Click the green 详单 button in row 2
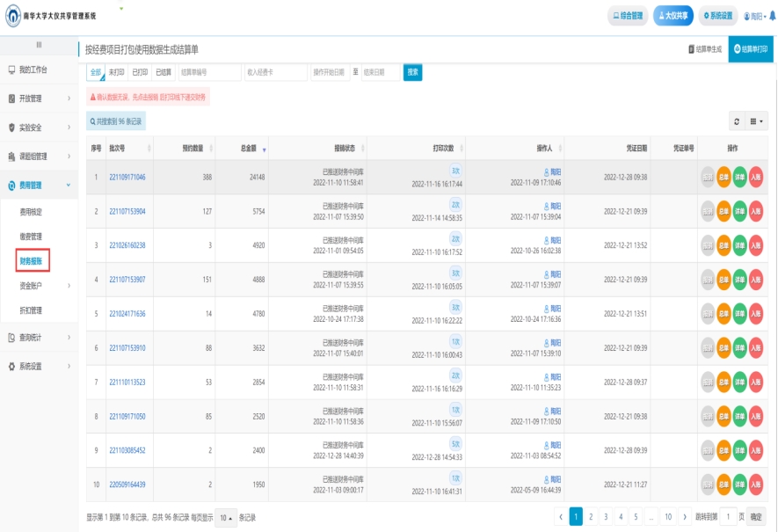 pyautogui.click(x=739, y=212)
